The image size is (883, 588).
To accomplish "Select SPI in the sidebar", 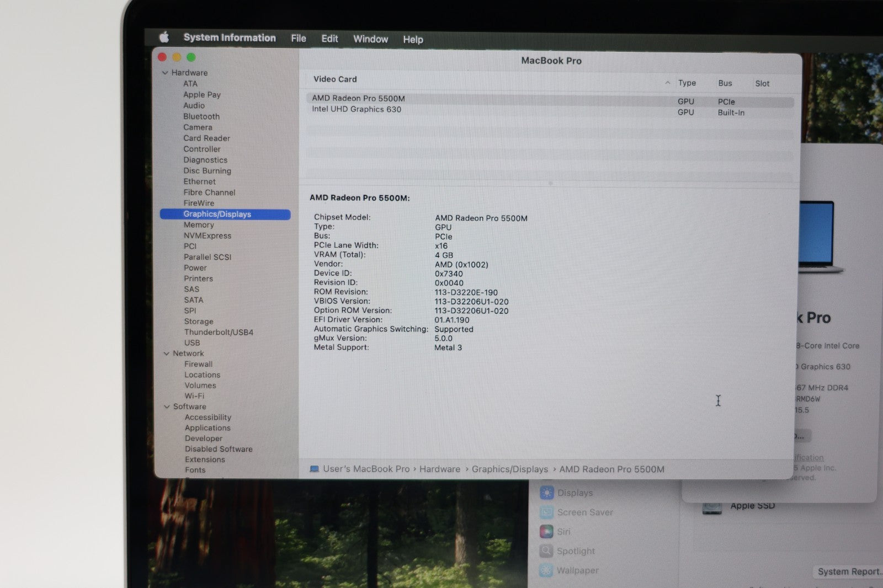I will click(x=190, y=311).
